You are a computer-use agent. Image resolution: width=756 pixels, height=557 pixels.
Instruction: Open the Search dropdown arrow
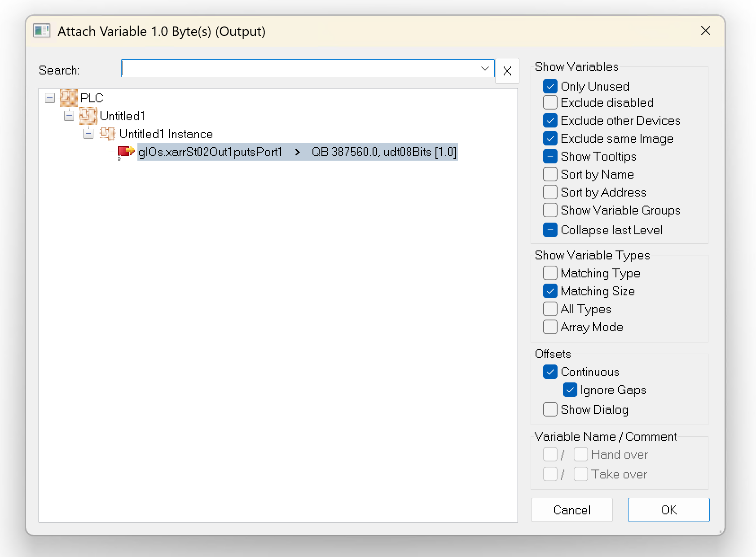[484, 68]
